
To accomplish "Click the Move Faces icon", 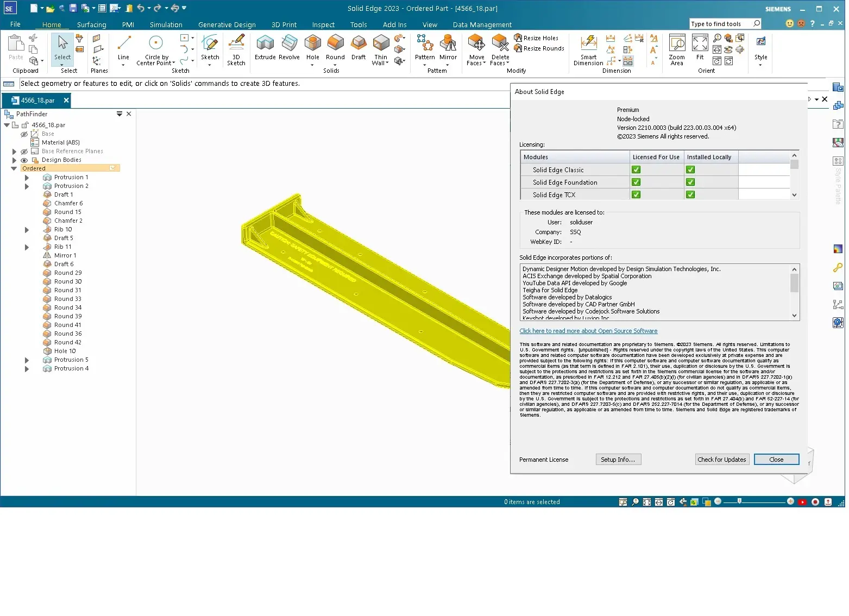I will pyautogui.click(x=476, y=43).
